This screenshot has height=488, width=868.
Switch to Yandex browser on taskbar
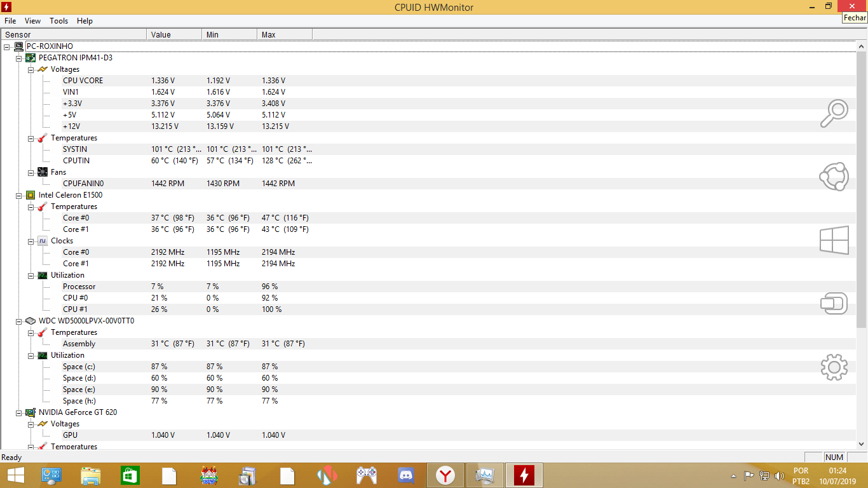coord(445,475)
